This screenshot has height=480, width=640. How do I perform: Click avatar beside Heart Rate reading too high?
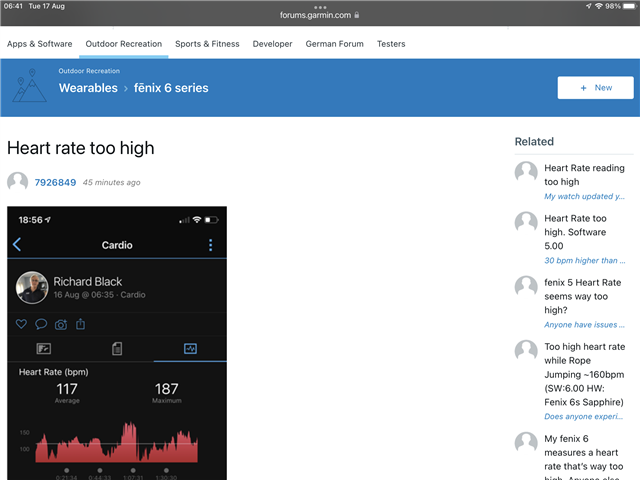(526, 171)
